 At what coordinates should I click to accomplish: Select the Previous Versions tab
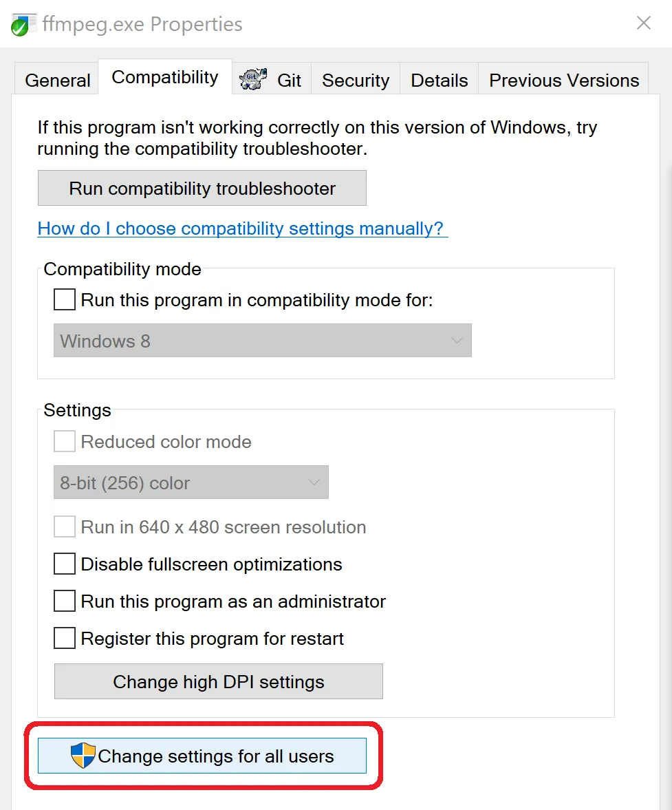[x=564, y=81]
